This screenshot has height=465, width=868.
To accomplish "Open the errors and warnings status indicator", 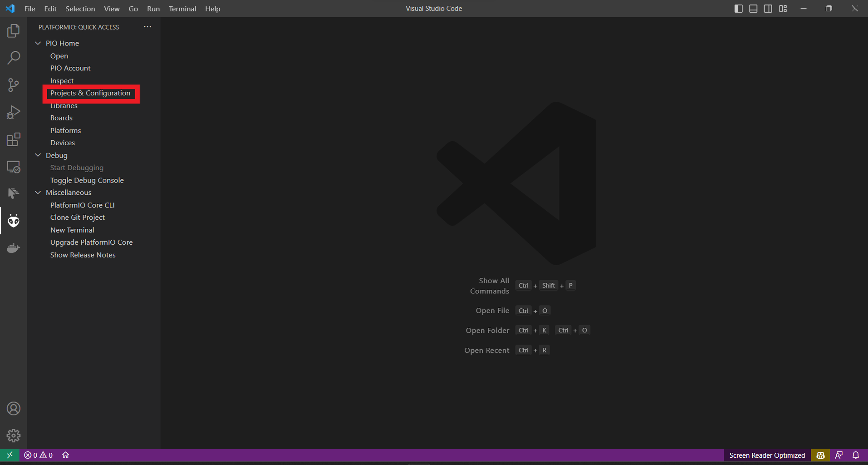I will 38,455.
